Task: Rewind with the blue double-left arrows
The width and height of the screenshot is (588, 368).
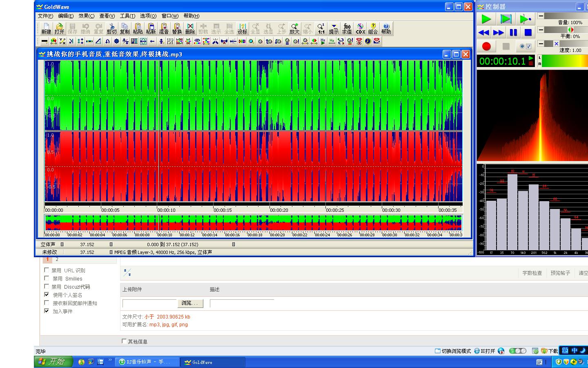Action: 484,32
